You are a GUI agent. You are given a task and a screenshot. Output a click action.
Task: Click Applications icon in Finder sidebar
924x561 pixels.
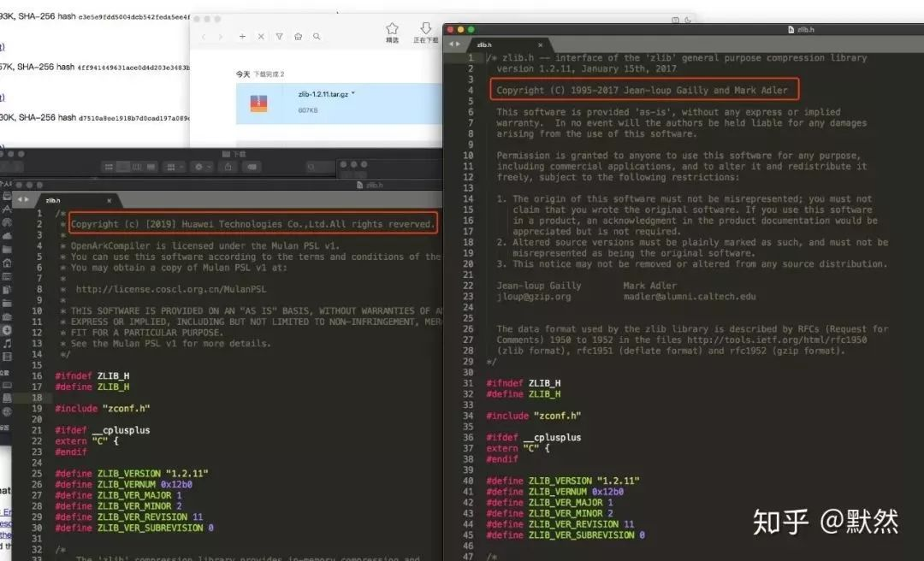click(7, 210)
